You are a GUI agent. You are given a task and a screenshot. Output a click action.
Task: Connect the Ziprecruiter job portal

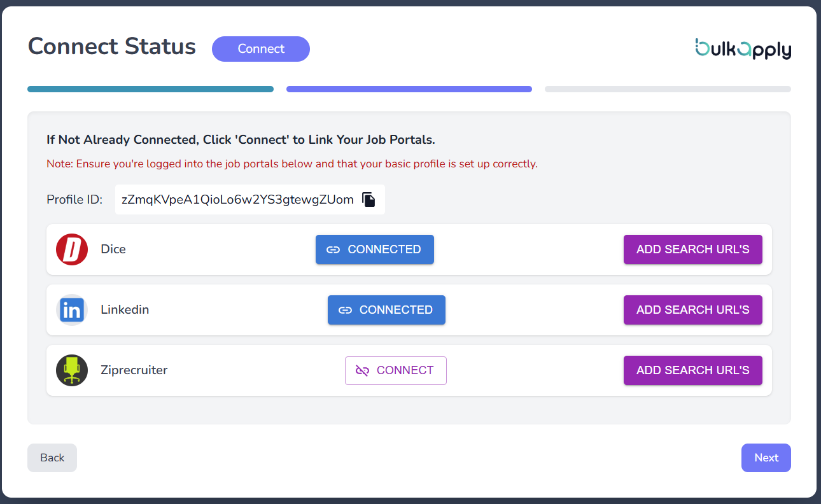pyautogui.click(x=396, y=370)
